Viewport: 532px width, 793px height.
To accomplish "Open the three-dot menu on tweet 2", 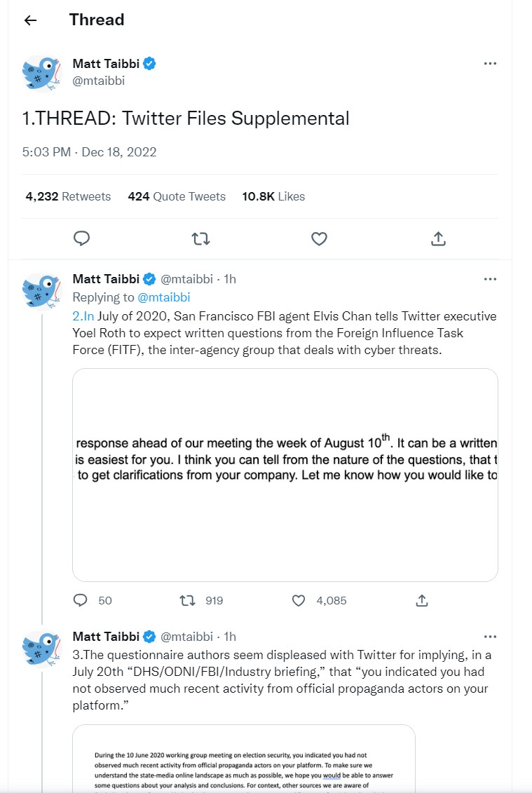I will point(490,279).
